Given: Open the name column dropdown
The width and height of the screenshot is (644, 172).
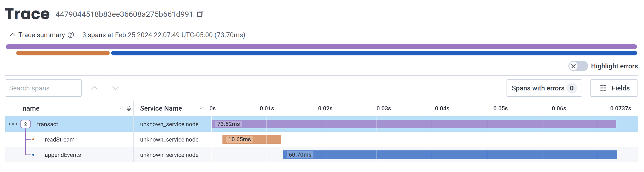Looking at the screenshot, I should 121,108.
